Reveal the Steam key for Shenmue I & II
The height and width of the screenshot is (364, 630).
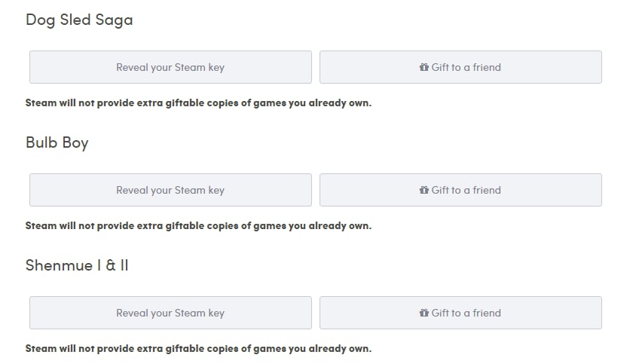[x=170, y=313]
